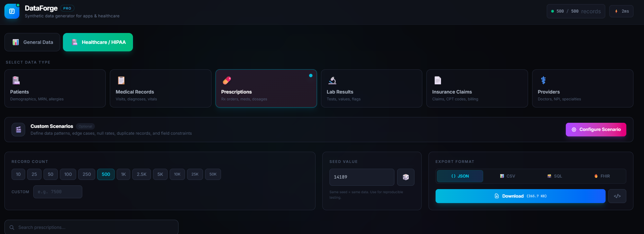Click the General Data chart icon
Screen dimensions: 644x234
click(x=16, y=42)
